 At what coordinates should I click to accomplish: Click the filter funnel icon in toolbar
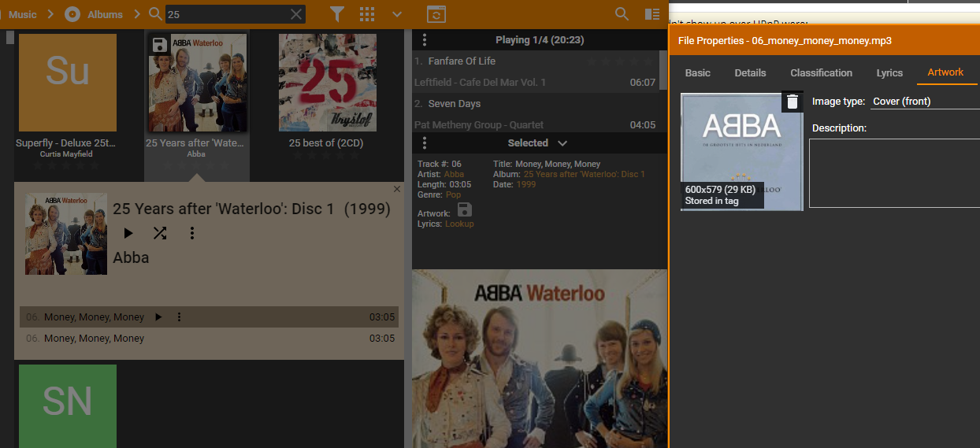pos(337,14)
